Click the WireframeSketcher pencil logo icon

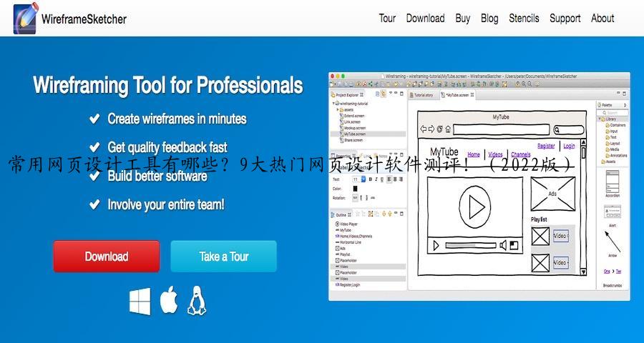coord(26,18)
